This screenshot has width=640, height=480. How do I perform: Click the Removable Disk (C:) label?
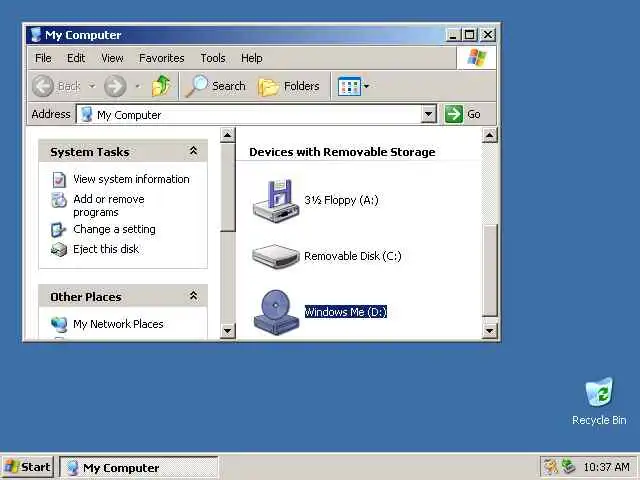tap(353, 256)
